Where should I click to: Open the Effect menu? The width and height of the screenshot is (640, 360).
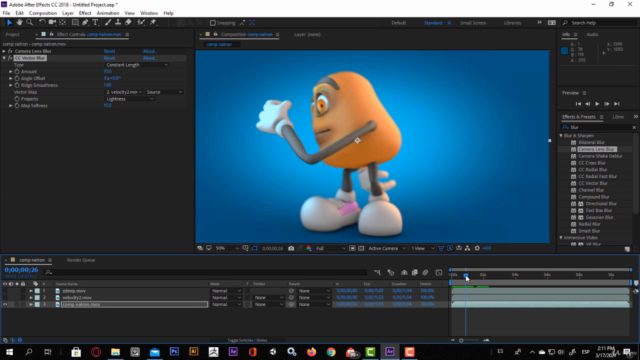pos(85,13)
